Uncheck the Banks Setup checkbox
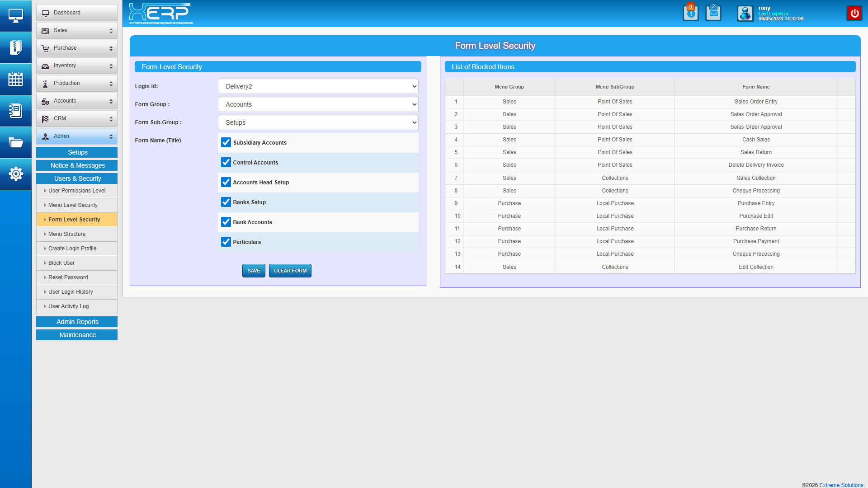Viewport: 868px width, 488px height. click(x=226, y=202)
